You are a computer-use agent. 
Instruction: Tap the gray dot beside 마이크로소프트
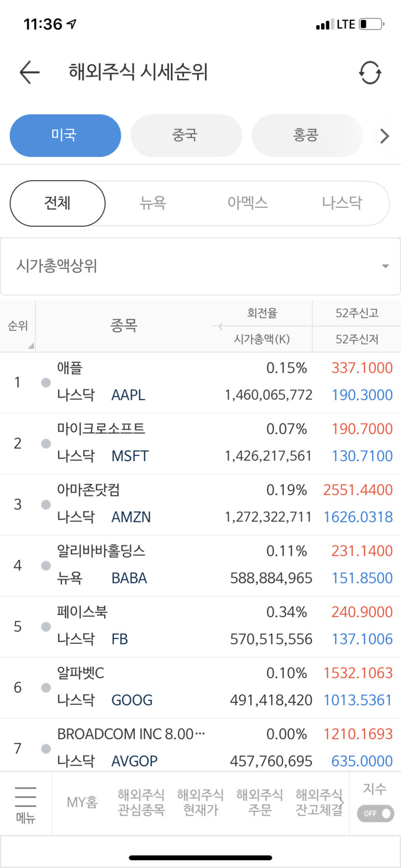[x=46, y=444]
